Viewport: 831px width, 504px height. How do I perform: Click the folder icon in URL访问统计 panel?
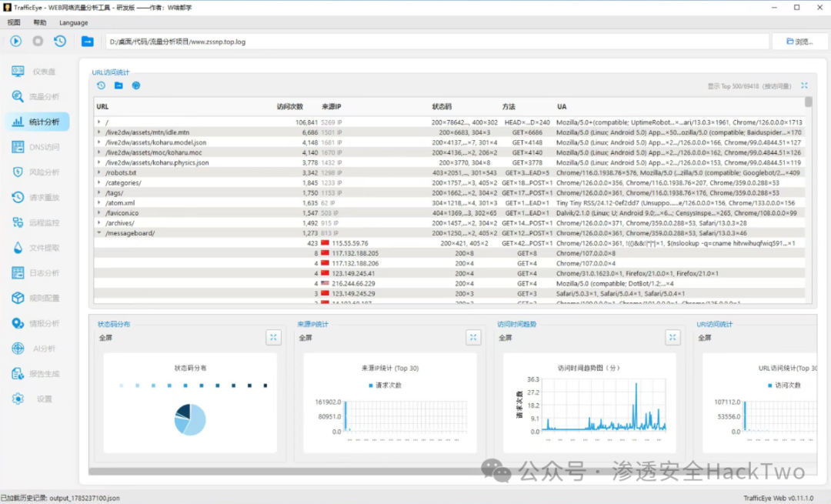pyautogui.click(x=118, y=85)
